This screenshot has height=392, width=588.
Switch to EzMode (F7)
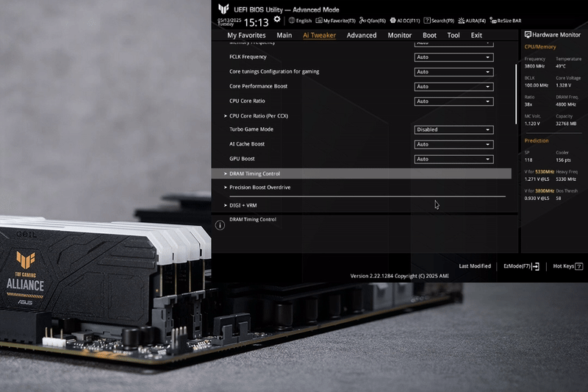(x=521, y=266)
